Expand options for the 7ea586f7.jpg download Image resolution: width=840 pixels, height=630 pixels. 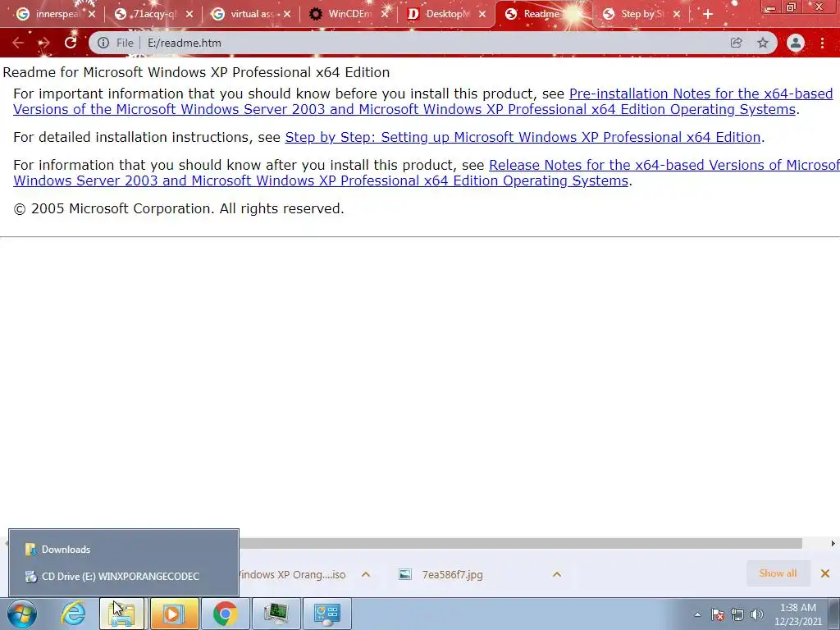[x=557, y=574]
